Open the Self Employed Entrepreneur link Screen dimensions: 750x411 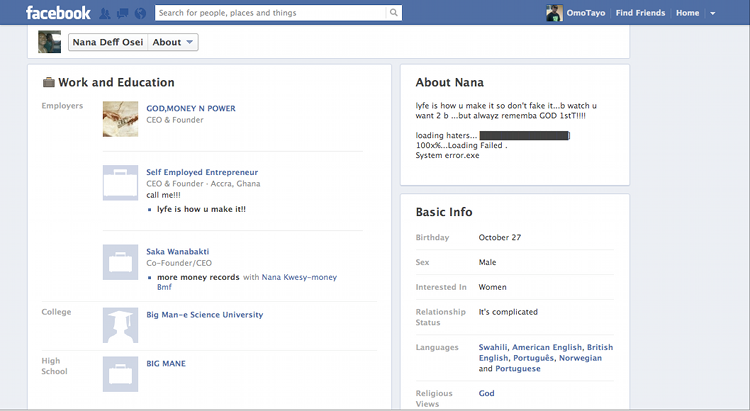click(202, 172)
